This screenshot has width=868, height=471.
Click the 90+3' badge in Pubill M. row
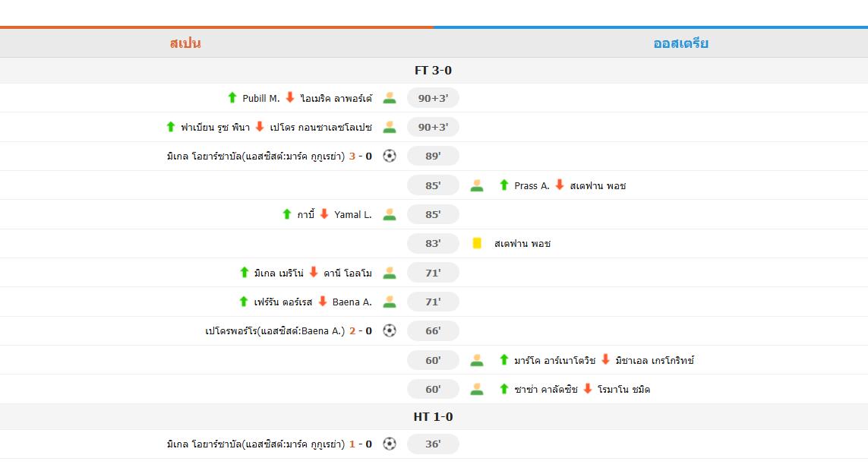[x=433, y=98]
